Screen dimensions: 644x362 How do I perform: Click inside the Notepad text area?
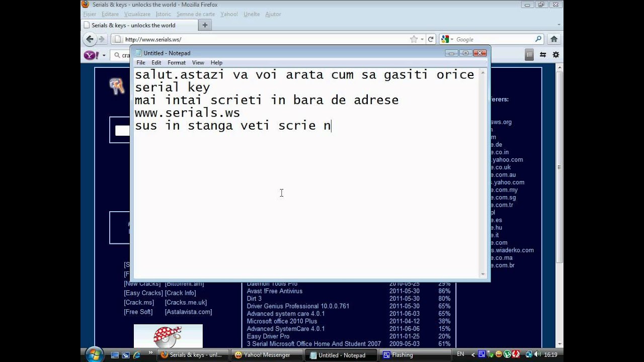point(306,172)
